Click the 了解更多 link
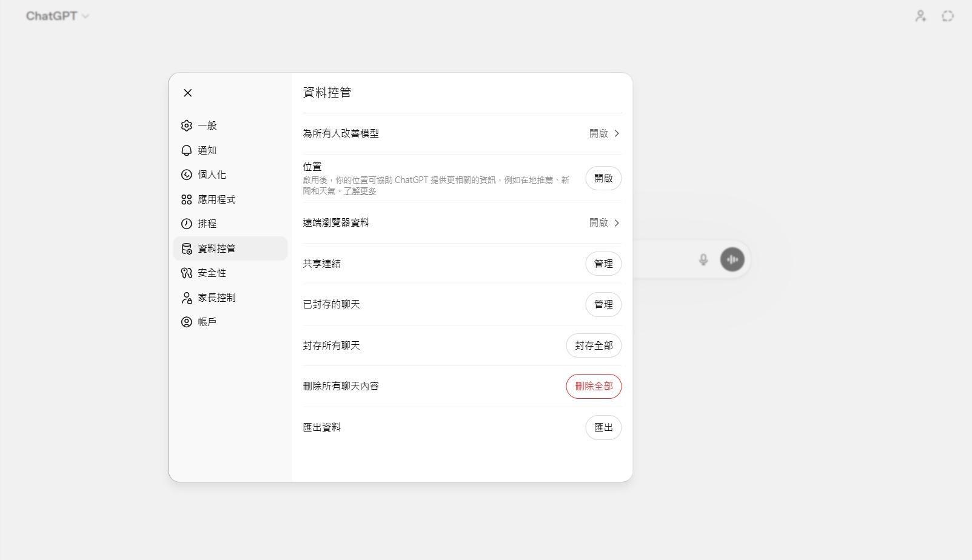Image resolution: width=972 pixels, height=560 pixels. point(360,191)
